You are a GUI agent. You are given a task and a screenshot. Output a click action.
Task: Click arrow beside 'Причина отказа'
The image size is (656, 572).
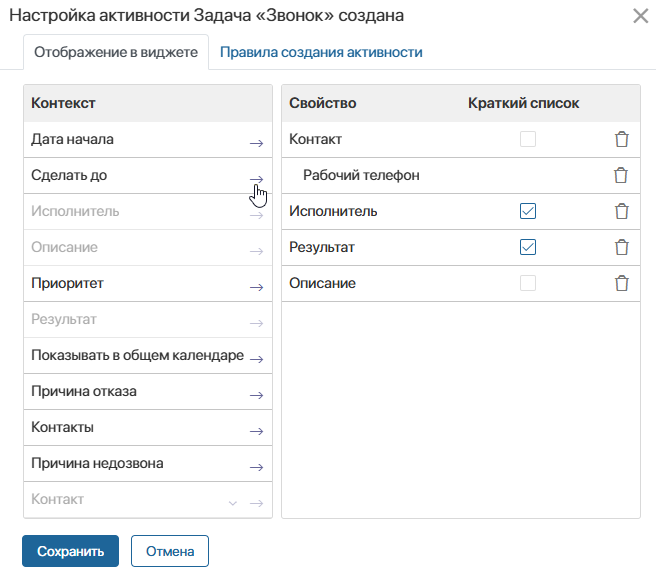click(x=256, y=395)
